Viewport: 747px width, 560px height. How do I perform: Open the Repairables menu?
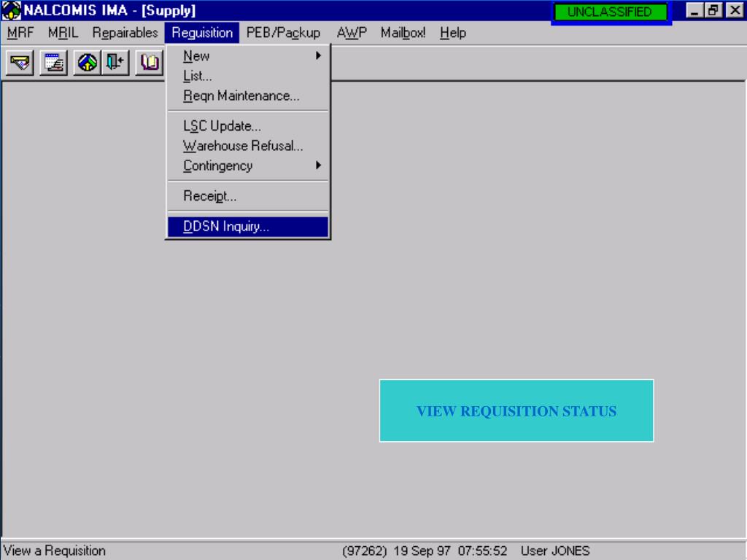[x=125, y=33]
